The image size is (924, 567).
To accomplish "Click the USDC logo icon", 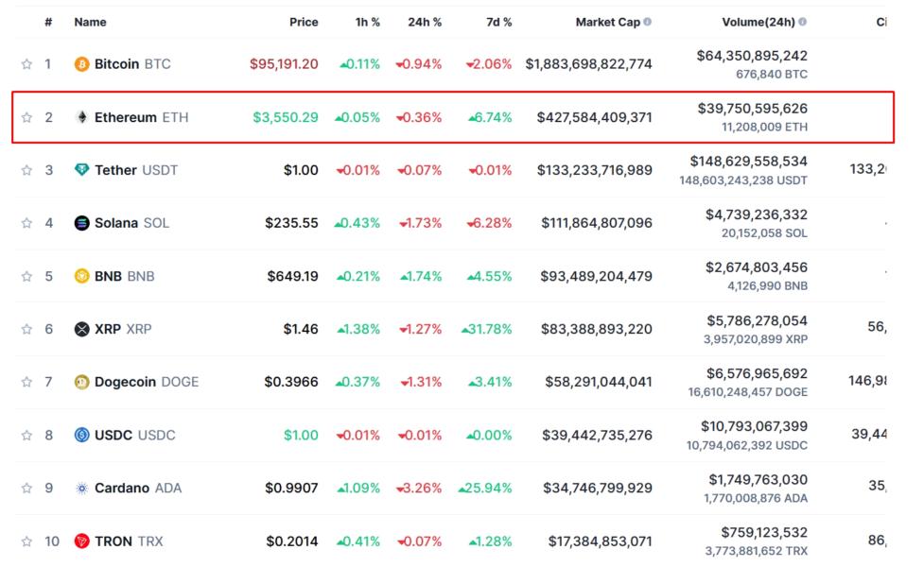I will pos(81,435).
